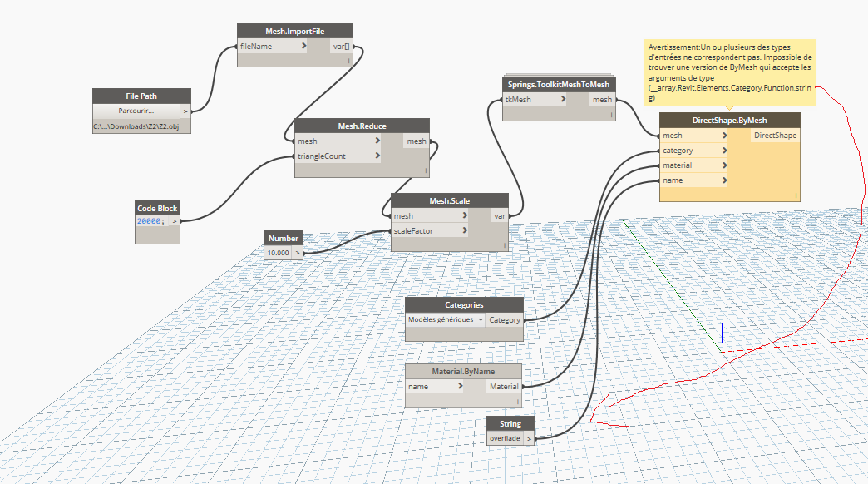This screenshot has height=484, width=868.
Task: Click the File Path node output arrow
Action: pos(185,111)
